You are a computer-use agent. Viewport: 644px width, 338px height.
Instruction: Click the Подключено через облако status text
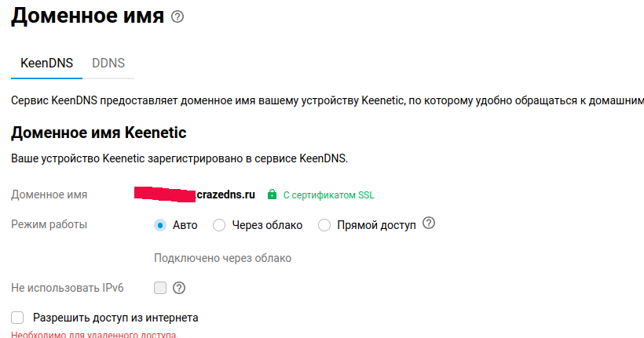coord(222,257)
